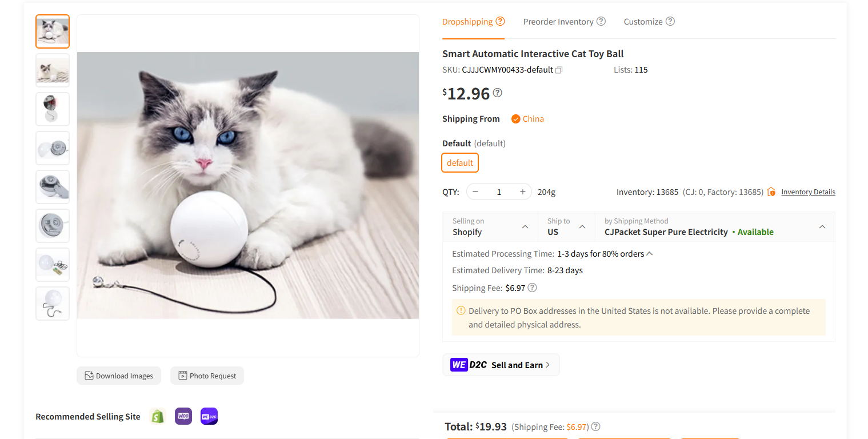The width and height of the screenshot is (868, 439).
Task: Click the shipping fee help icon
Action: point(532,288)
